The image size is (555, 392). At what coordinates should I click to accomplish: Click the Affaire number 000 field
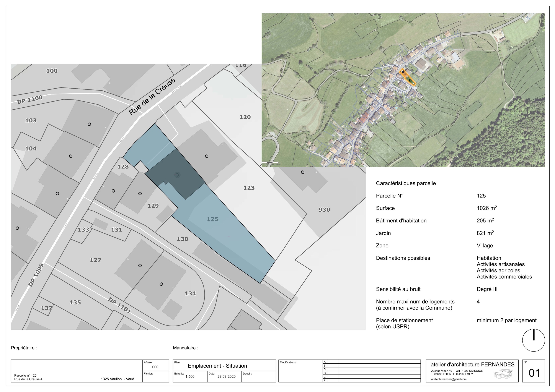point(155,367)
